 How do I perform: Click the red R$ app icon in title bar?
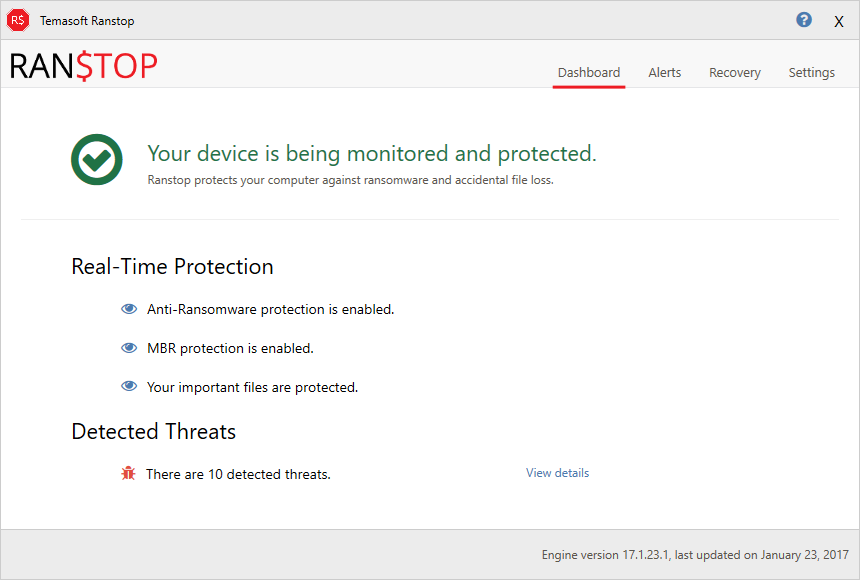pyautogui.click(x=18, y=20)
